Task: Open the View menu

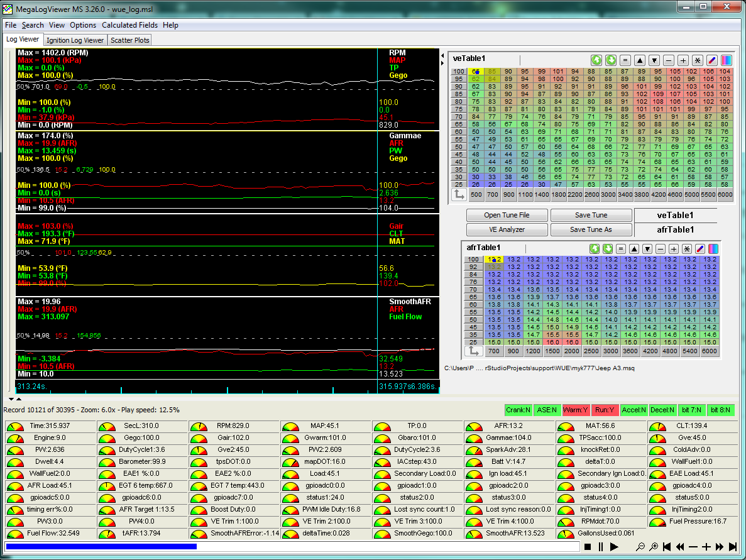Action: pos(57,25)
